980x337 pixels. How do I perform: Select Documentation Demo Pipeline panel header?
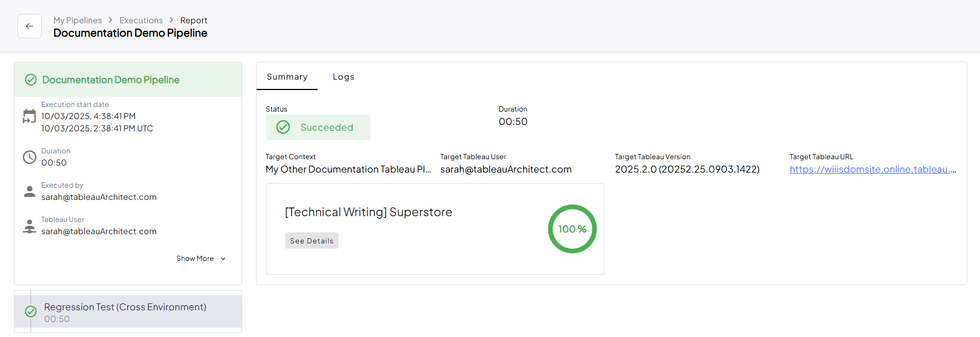[x=128, y=80]
